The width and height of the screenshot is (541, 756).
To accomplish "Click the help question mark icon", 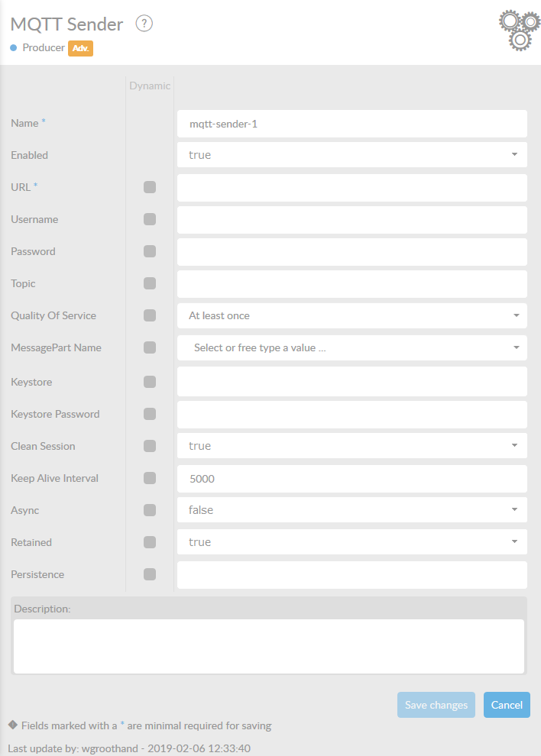I will (x=144, y=24).
